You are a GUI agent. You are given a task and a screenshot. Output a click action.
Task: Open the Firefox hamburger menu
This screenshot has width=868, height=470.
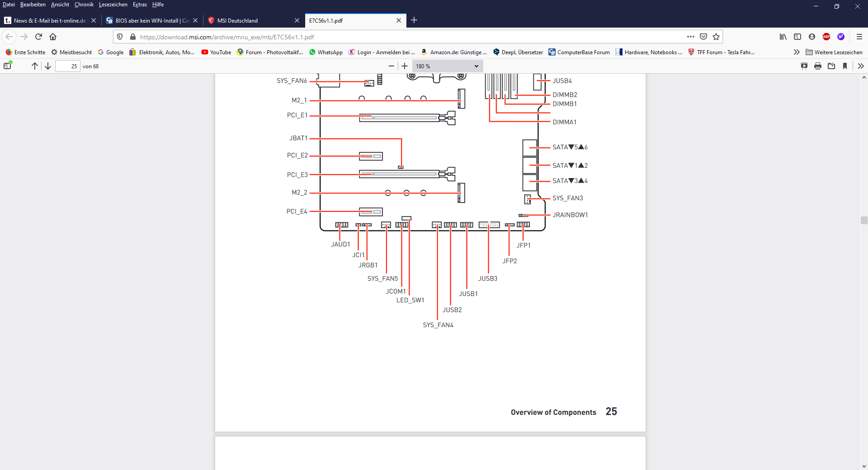coord(859,37)
